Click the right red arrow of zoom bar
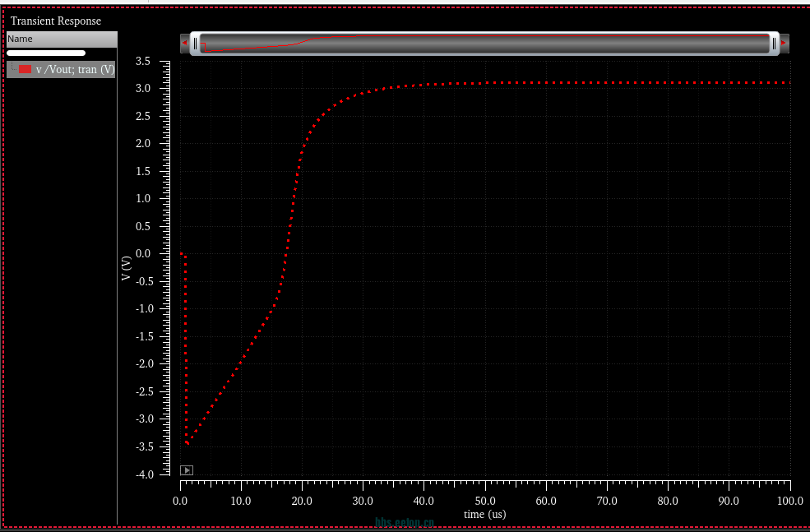The height and width of the screenshot is (532, 810). point(785,43)
